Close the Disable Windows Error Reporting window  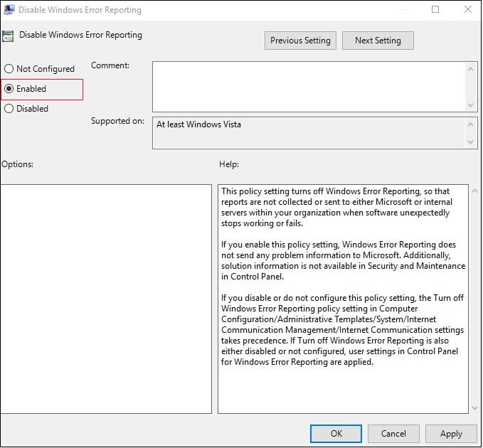[468, 9]
